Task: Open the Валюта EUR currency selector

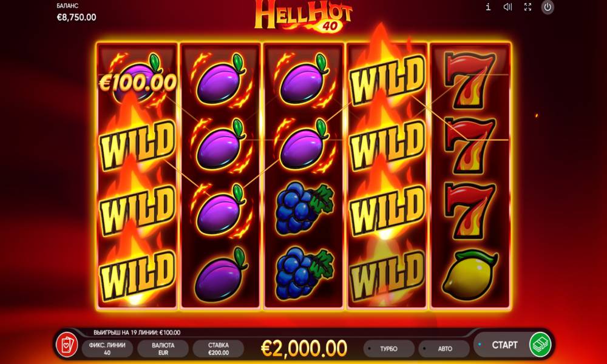Action: [x=163, y=348]
